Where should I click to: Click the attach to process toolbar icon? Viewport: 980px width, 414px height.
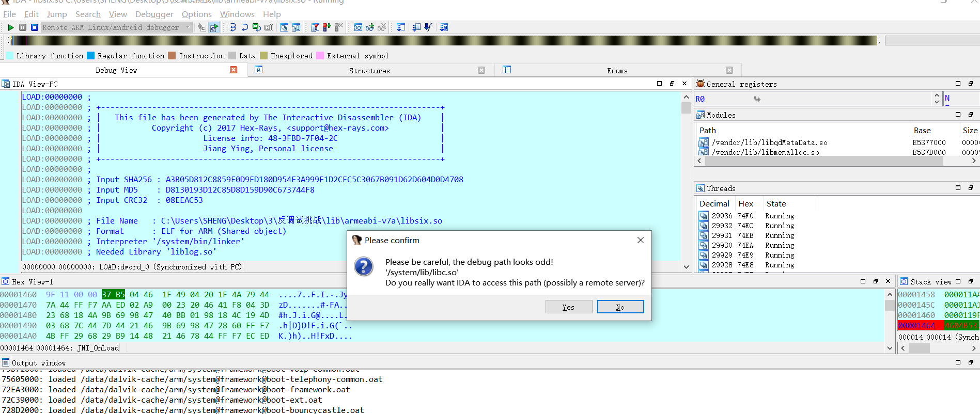(x=201, y=27)
